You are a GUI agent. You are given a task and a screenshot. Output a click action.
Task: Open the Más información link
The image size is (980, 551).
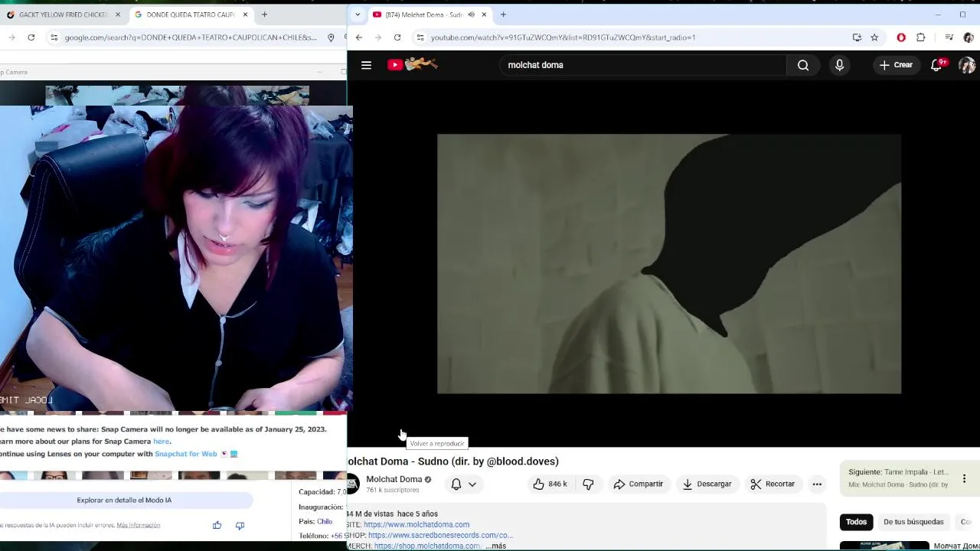pyautogui.click(x=139, y=526)
